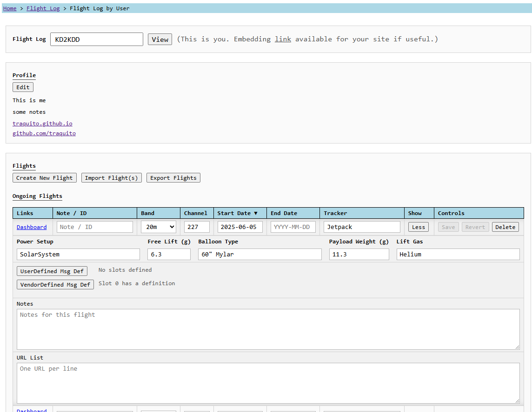The height and width of the screenshot is (412, 532).
Task: Create a new flight
Action: coord(45,178)
